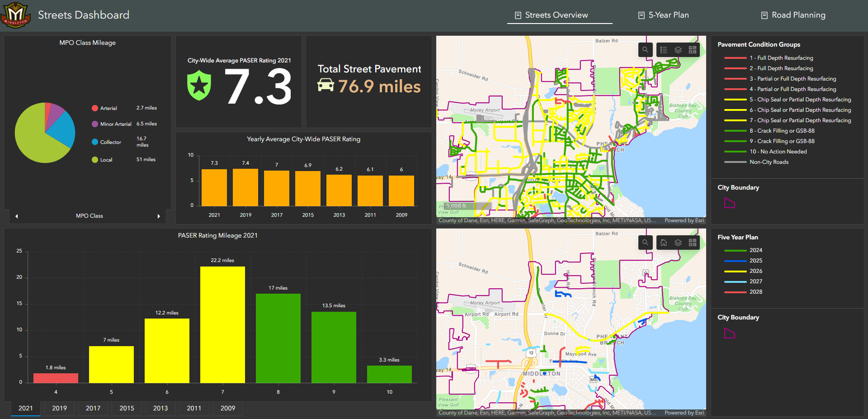868x419 pixels.
Task: Expand the City Boundary legend section
Action: click(x=738, y=187)
